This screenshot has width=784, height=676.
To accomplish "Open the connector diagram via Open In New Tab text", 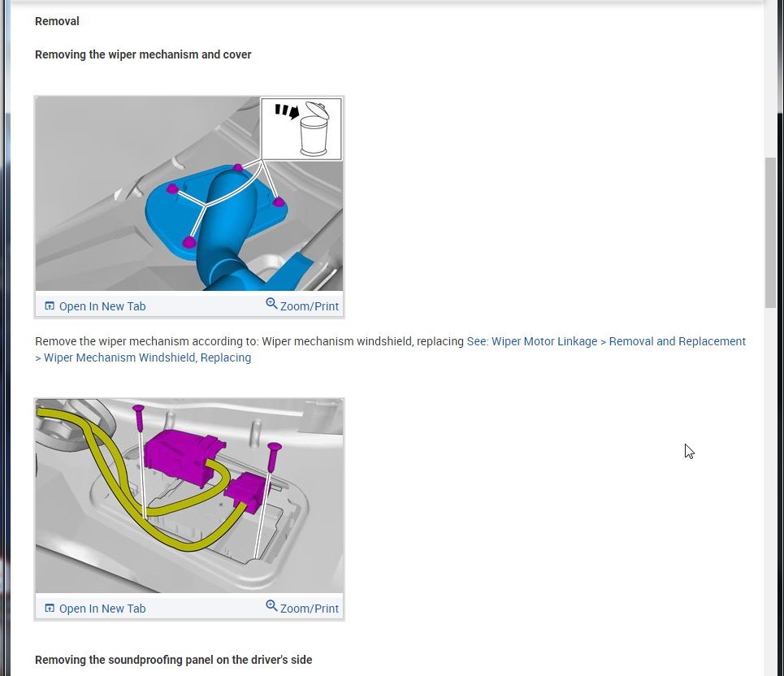I will (x=102, y=609).
